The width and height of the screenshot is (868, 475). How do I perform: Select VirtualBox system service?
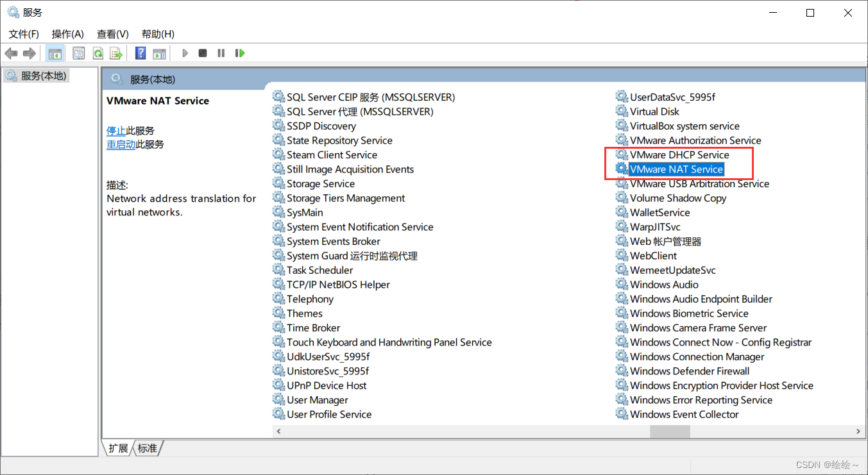coord(685,126)
